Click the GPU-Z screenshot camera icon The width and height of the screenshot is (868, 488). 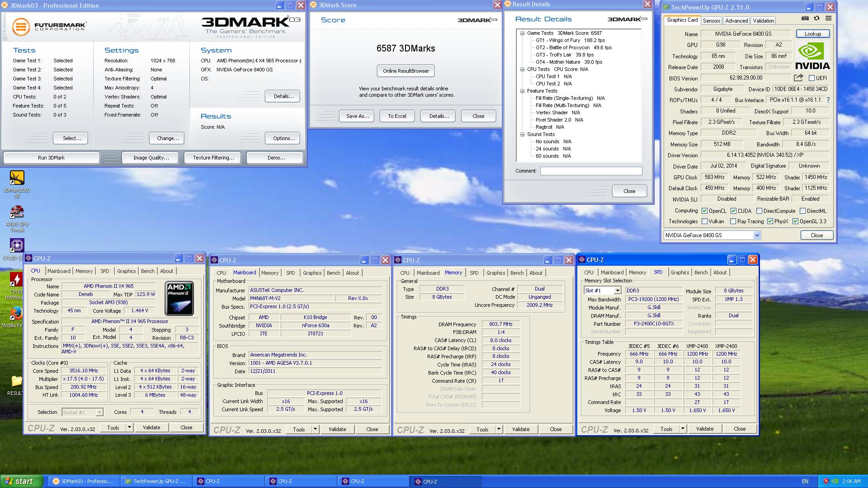(x=805, y=19)
